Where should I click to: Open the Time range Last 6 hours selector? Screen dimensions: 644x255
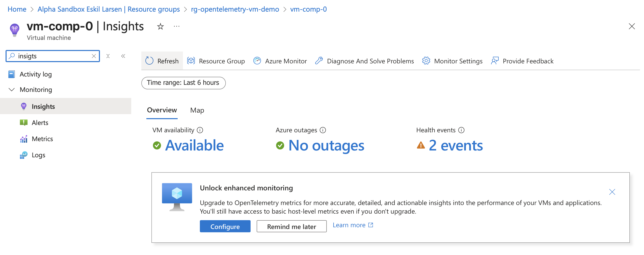pyautogui.click(x=183, y=83)
